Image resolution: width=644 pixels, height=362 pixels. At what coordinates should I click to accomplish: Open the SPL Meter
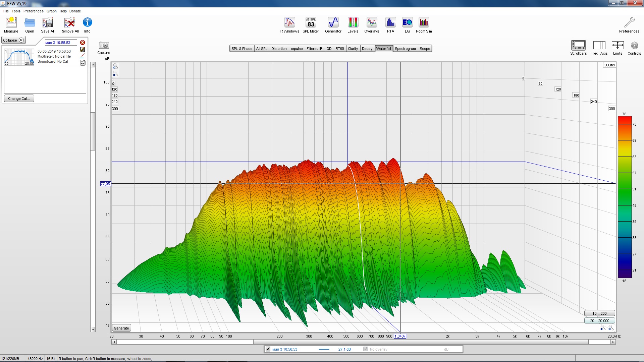311,23
